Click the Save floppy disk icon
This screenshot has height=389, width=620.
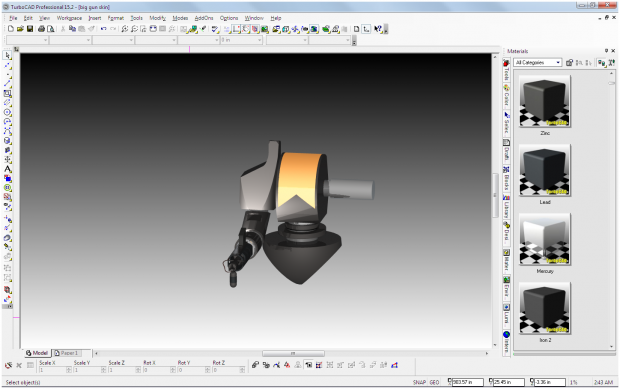tap(30, 29)
